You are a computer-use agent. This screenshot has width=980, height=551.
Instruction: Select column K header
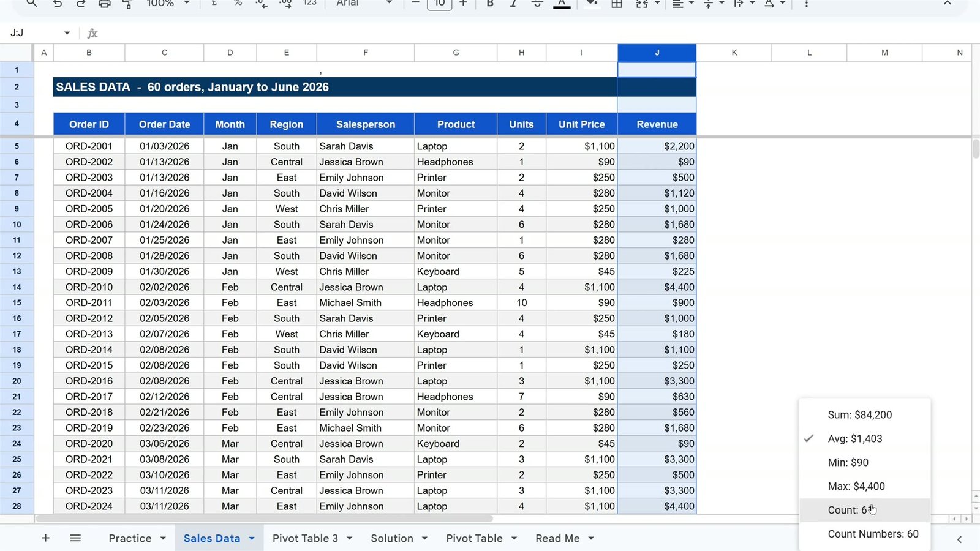(734, 53)
